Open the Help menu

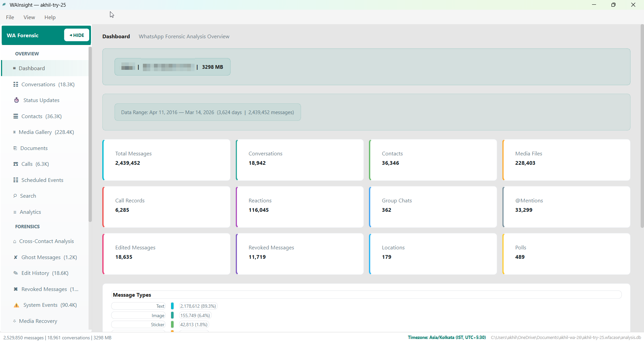50,17
